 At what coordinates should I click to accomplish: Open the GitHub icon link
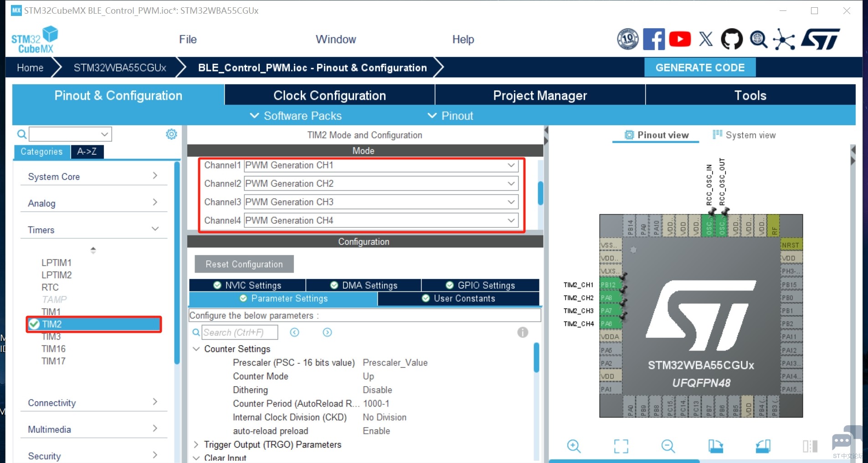[732, 39]
